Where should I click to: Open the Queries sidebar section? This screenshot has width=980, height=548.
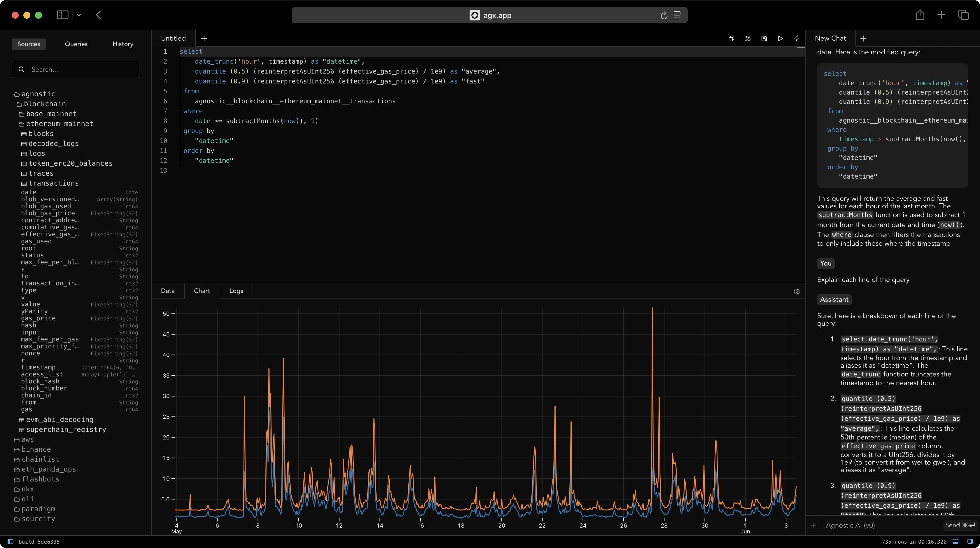pos(76,44)
